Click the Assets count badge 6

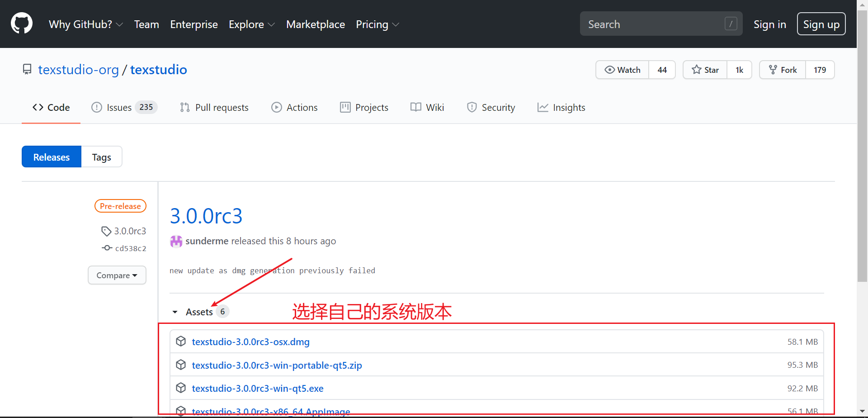tap(222, 312)
